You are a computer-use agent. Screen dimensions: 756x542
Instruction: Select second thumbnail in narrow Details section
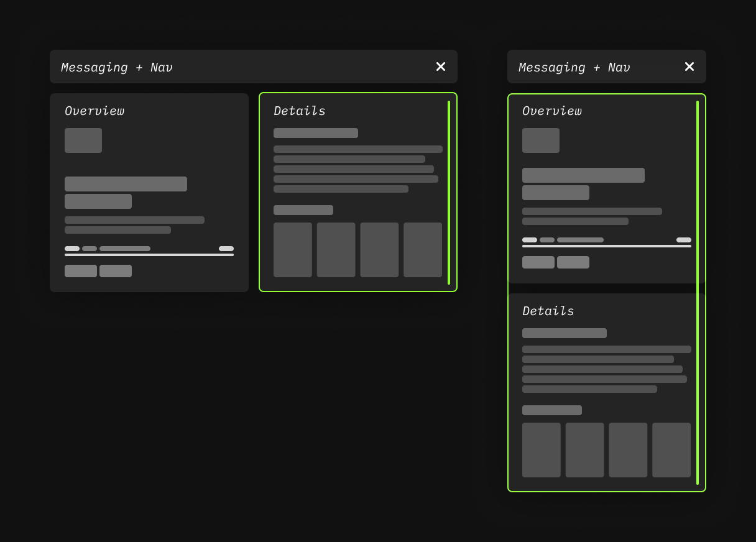(584, 450)
